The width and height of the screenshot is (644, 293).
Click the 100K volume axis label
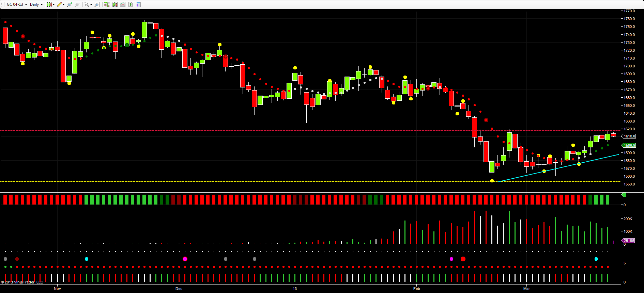coord(628,231)
